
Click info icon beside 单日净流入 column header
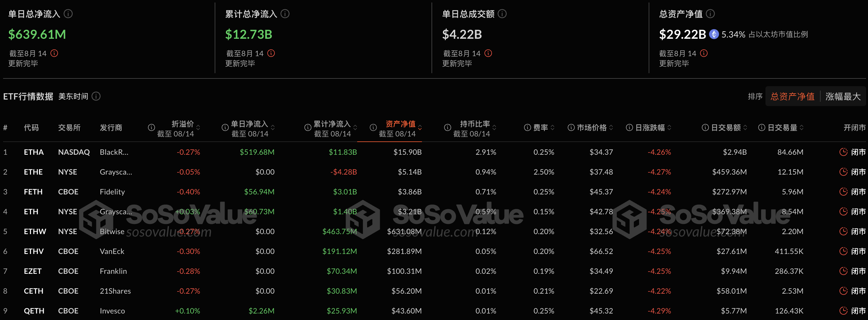click(x=225, y=127)
